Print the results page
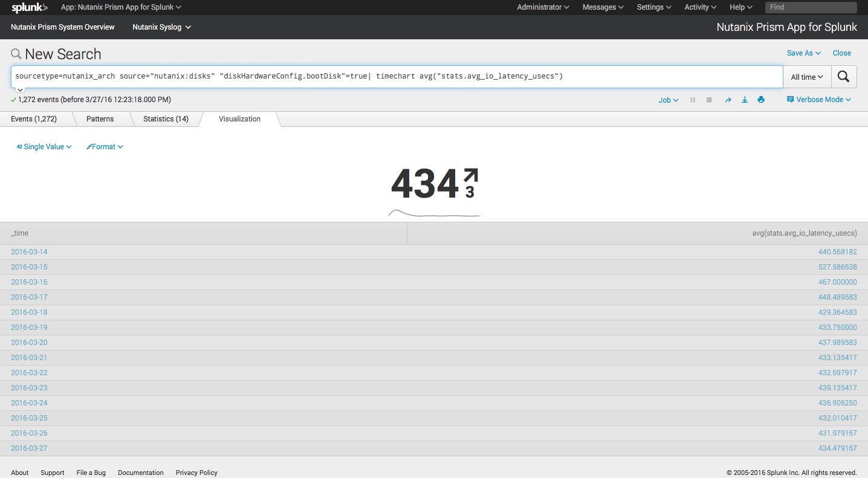The height and width of the screenshot is (478, 868). click(x=761, y=100)
